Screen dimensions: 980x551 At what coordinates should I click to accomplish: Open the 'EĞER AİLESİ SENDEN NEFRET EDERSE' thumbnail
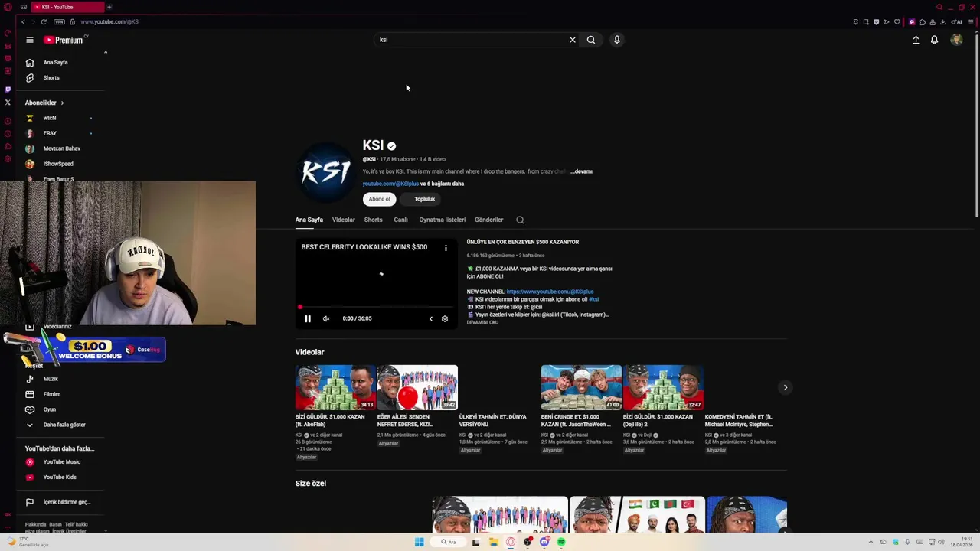417,387
